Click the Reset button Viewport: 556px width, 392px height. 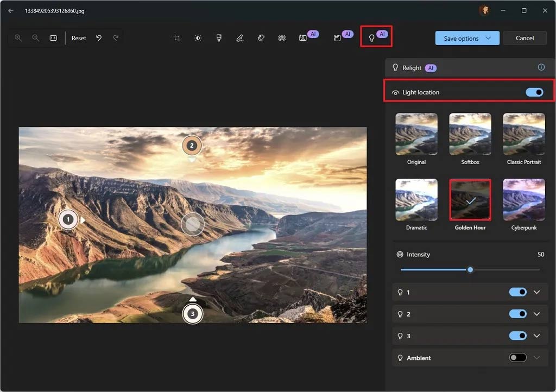click(78, 38)
